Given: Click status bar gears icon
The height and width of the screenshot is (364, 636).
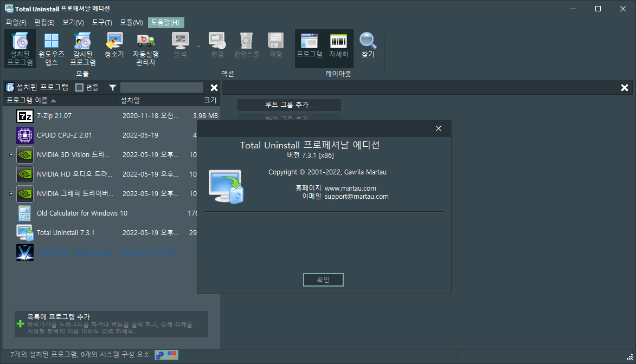Looking at the screenshot, I should pos(160,355).
